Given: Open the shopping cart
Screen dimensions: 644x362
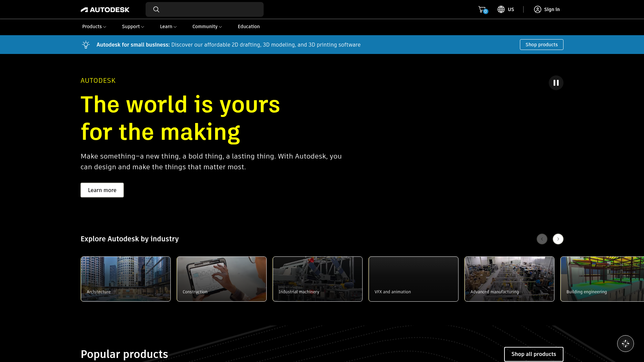Looking at the screenshot, I should click(482, 9).
